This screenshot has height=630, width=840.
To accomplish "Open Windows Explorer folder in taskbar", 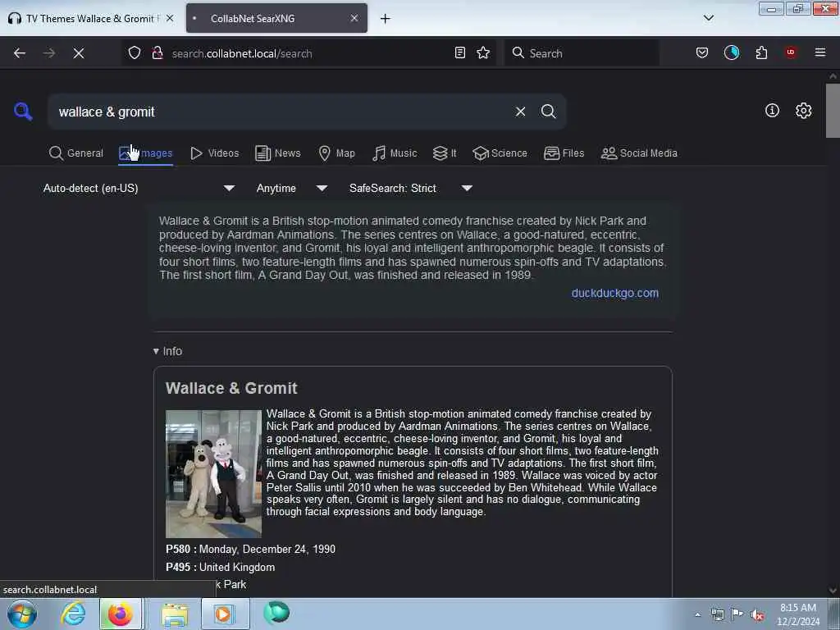I will (175, 614).
